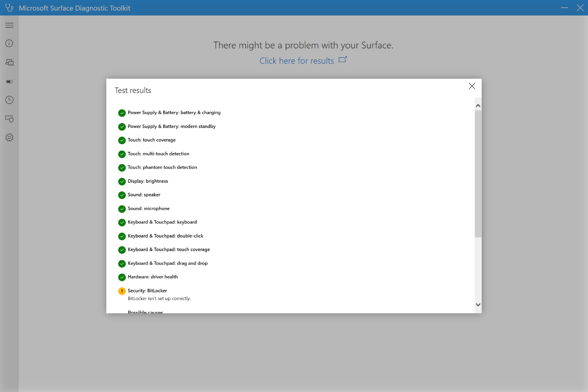
Task: Select 'Sound: microphone' result text
Action: coord(149,209)
